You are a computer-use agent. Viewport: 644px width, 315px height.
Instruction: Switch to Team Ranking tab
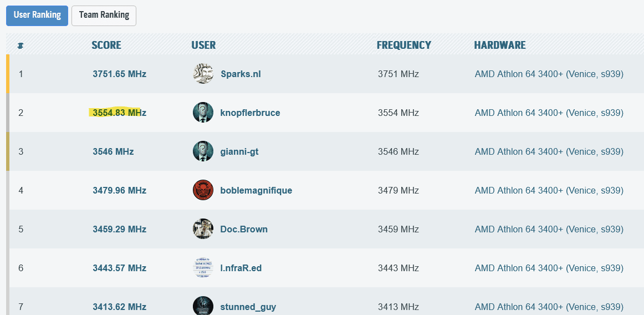[x=104, y=16]
